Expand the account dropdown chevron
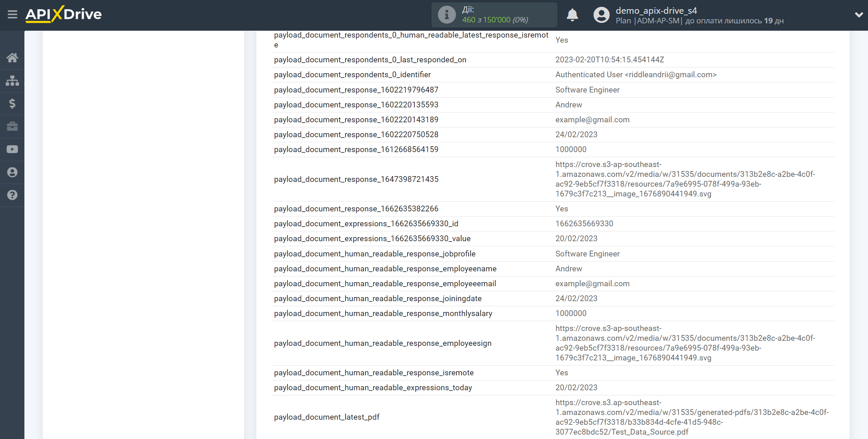Screen dimensions: 868x439 (x=859, y=15)
